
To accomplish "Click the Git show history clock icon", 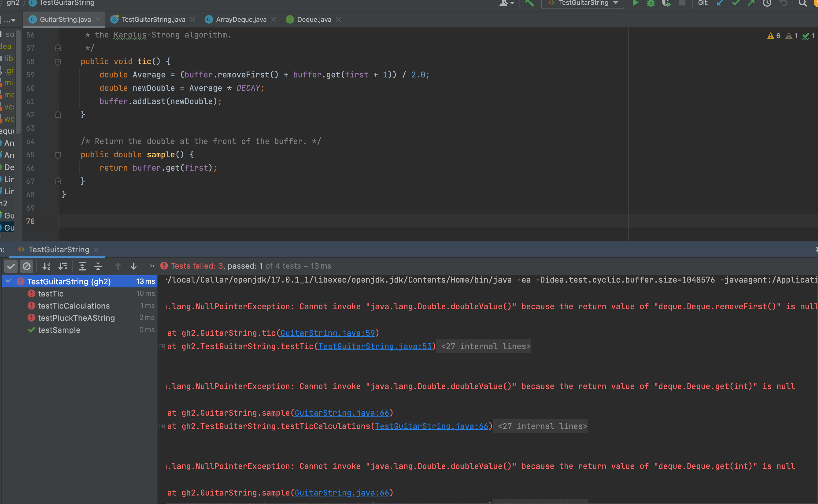I will (x=767, y=3).
